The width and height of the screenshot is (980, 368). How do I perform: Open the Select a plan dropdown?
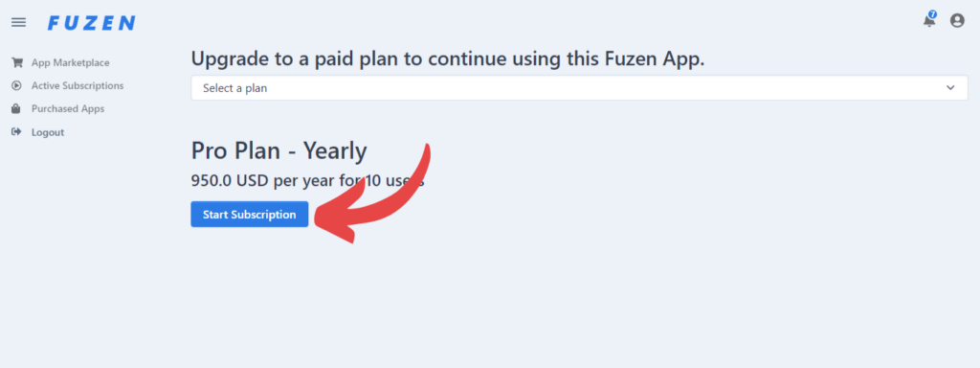click(x=579, y=88)
